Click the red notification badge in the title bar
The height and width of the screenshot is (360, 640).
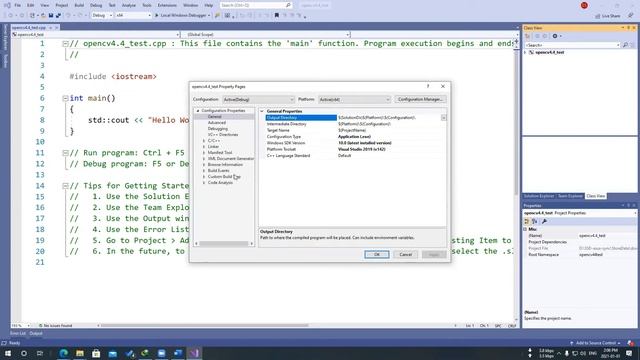pyautogui.click(x=584, y=5)
